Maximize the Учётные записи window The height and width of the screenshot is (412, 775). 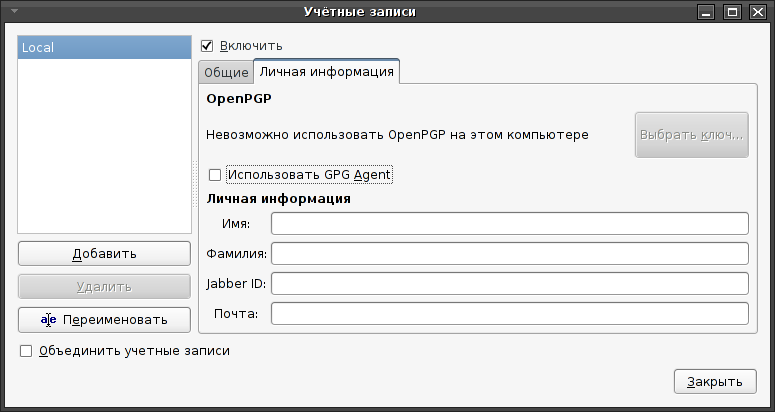tap(732, 12)
